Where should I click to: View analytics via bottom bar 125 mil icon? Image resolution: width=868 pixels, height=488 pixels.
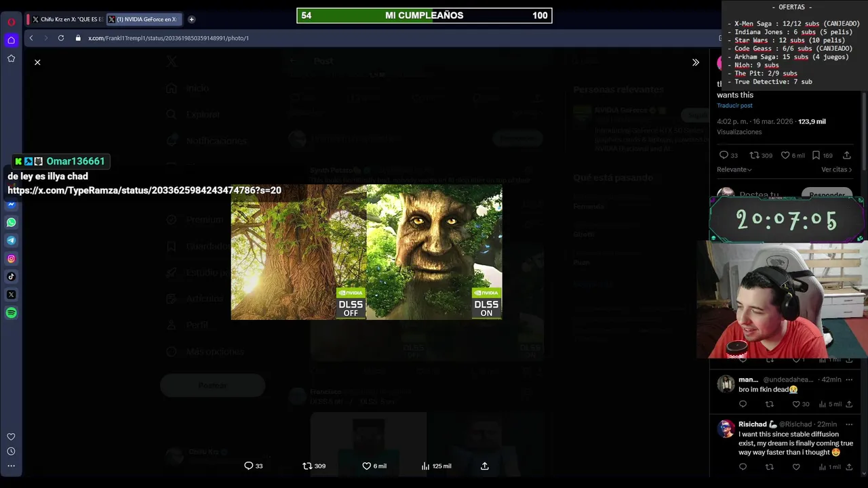click(436, 466)
